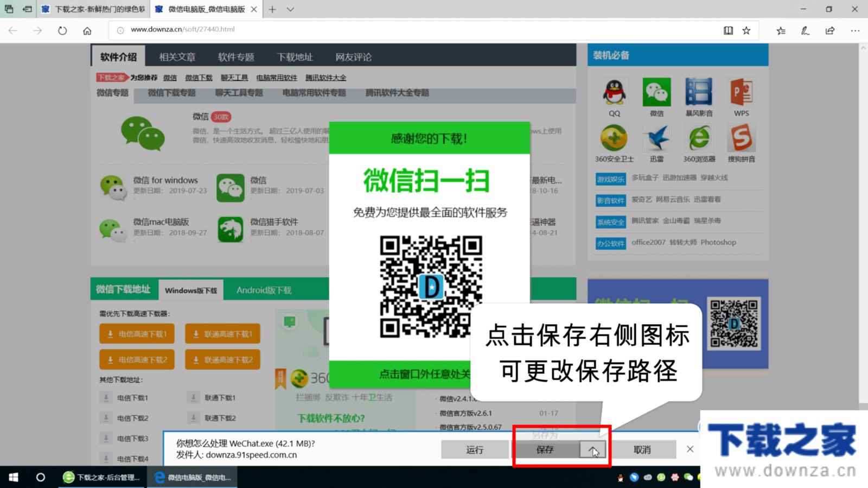Open the 游戏娱乐 category label
868x488 pixels.
611,179
